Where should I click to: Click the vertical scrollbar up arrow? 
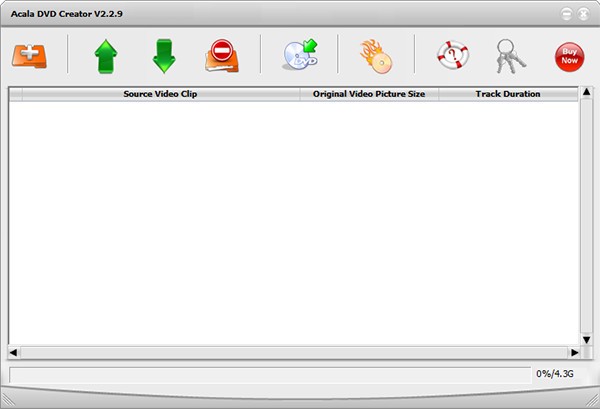click(x=586, y=92)
